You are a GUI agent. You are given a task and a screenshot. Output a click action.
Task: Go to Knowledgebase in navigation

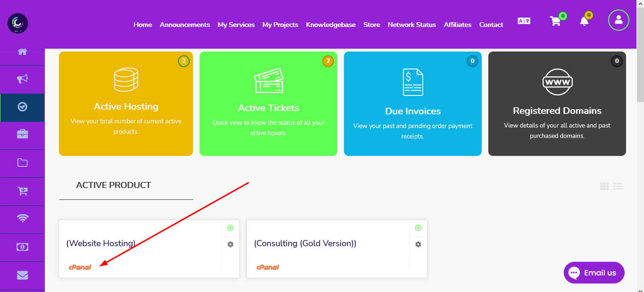[x=331, y=25]
